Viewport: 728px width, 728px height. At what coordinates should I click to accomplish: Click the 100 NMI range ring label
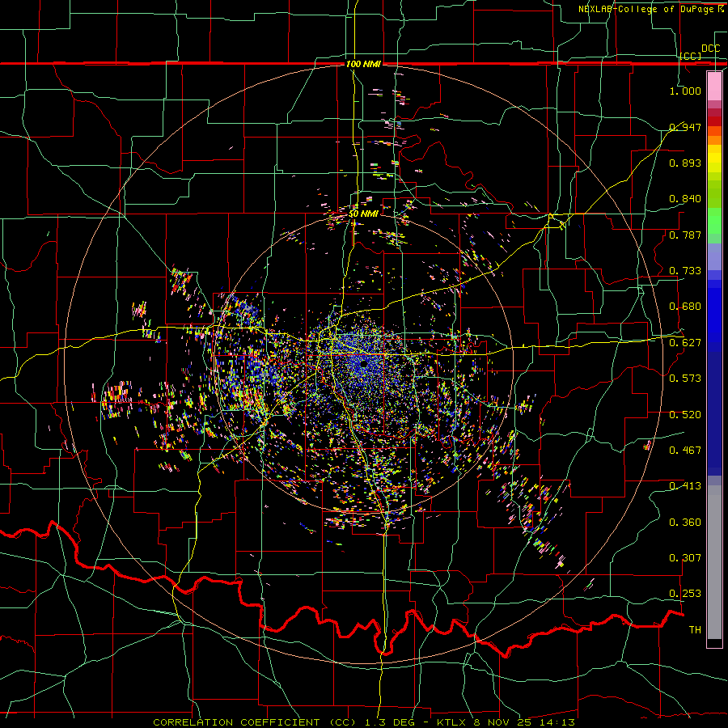pos(363,64)
